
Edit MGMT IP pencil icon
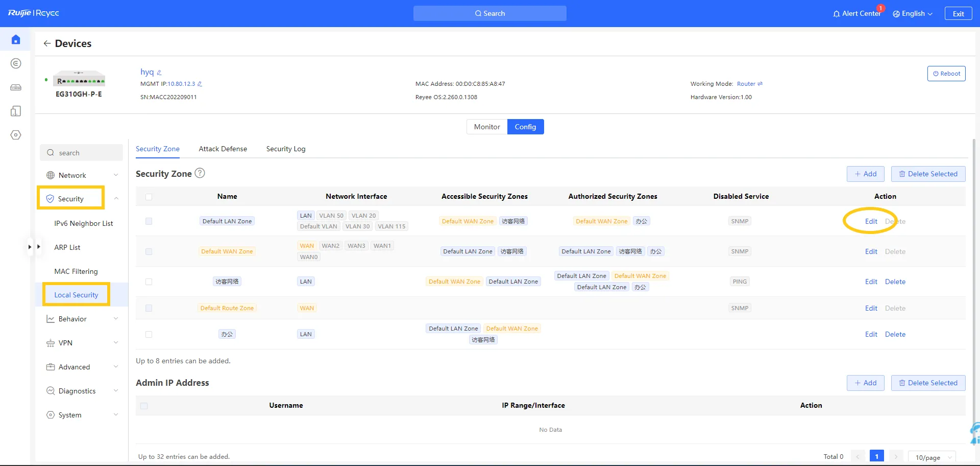(x=200, y=84)
